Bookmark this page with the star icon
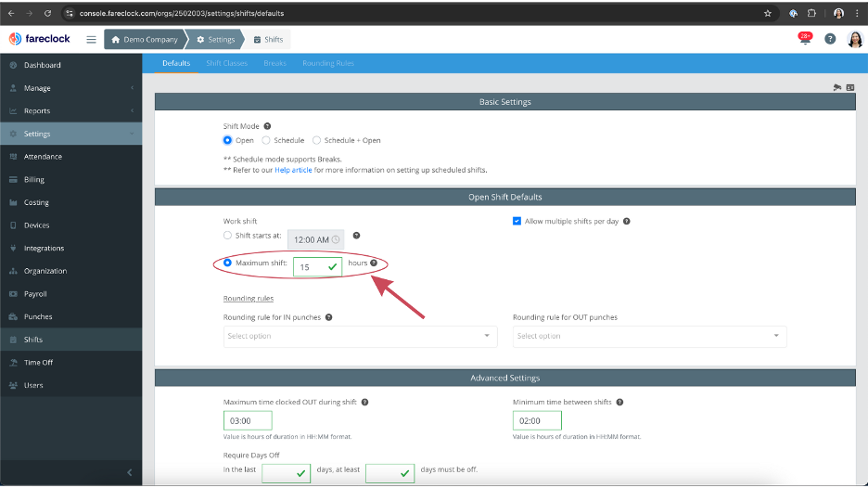Image resolution: width=868 pixels, height=488 pixels. [767, 13]
